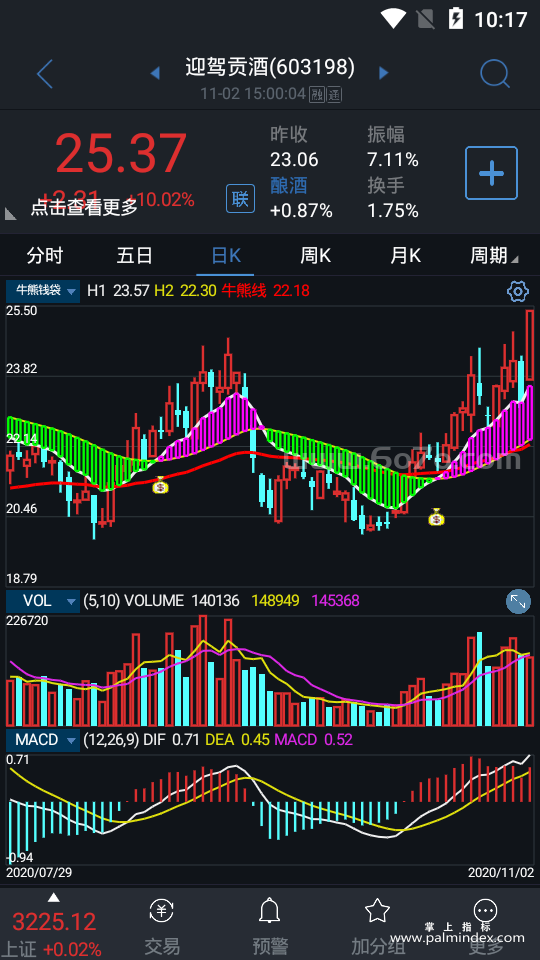Open the 更多 more options icon
Screen dimensions: 540x960
(486, 912)
